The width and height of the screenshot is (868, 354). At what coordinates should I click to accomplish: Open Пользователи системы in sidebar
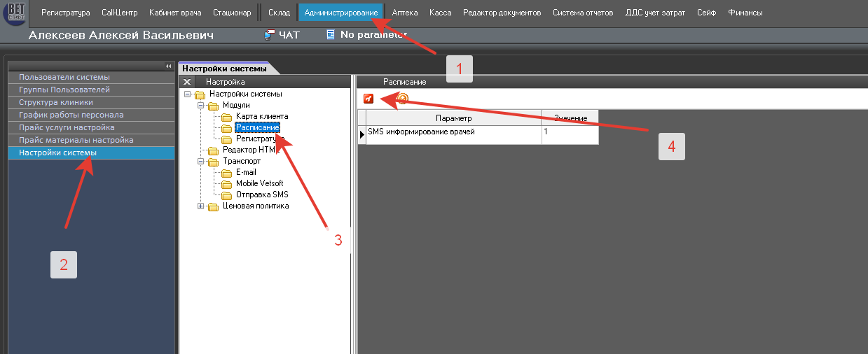(x=64, y=78)
